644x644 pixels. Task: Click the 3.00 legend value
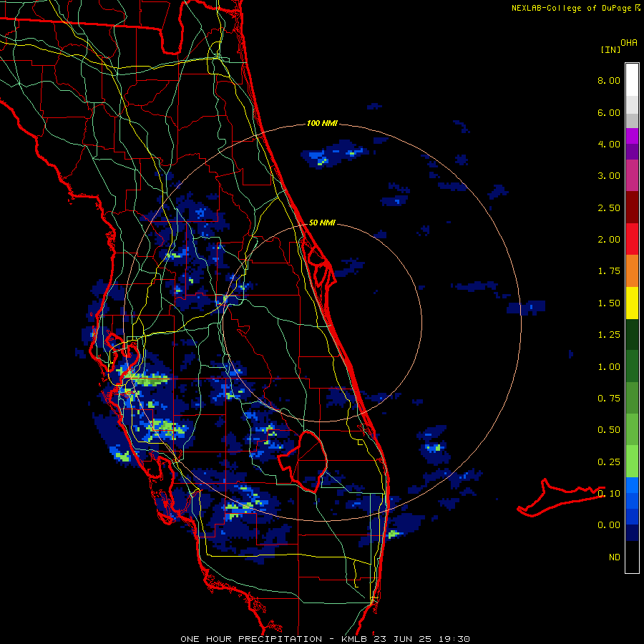(609, 176)
